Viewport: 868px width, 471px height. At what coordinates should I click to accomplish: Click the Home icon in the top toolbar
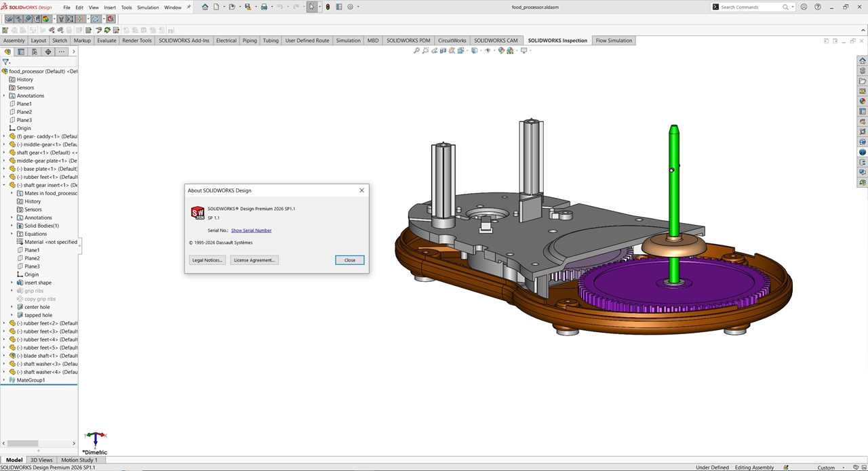205,7
